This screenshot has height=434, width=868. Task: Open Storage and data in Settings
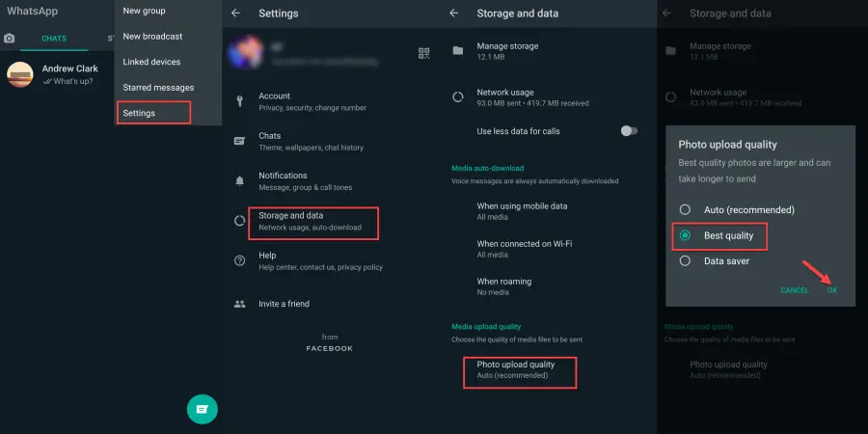coord(313,223)
